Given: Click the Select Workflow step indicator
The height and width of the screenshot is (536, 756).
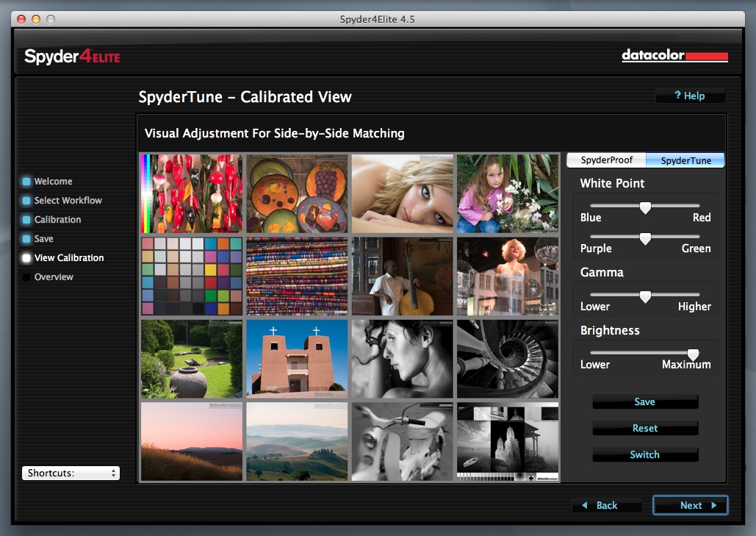Looking at the screenshot, I should (26, 201).
